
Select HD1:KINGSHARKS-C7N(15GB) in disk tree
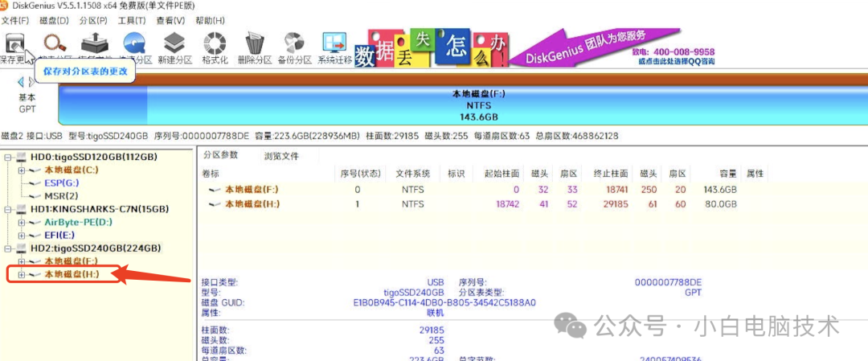coord(100,209)
